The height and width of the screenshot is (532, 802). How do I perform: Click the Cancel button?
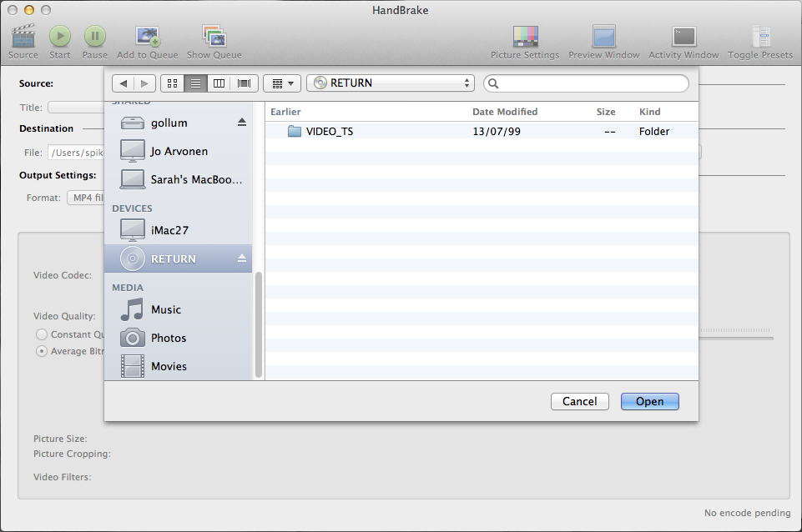pyautogui.click(x=579, y=401)
